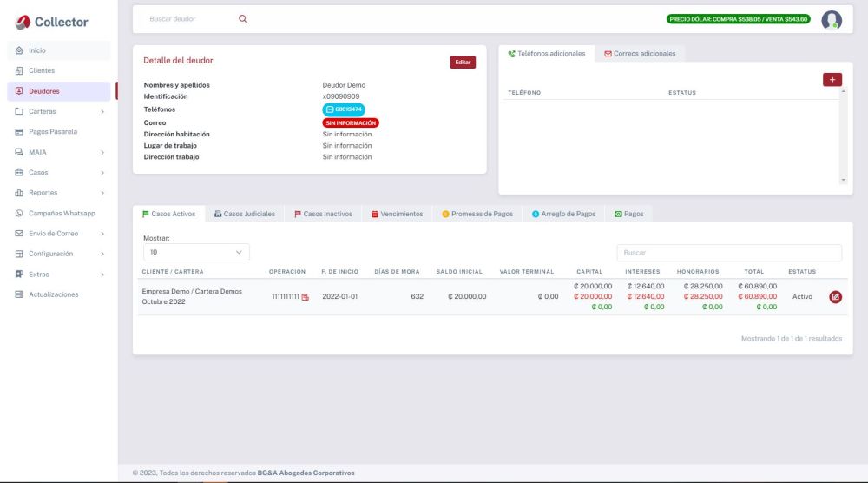Click the Buscar field in cases table
868x483 pixels.
tap(728, 253)
